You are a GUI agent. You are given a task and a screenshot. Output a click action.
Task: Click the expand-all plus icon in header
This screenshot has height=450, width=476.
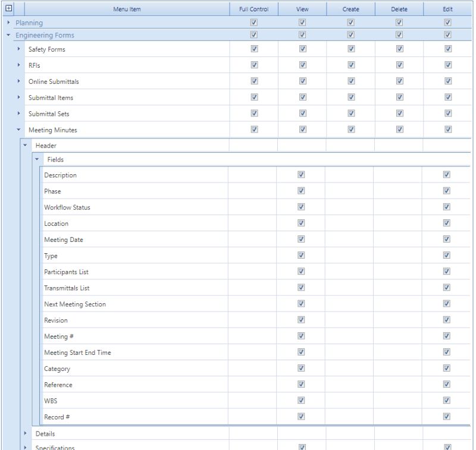point(9,8)
